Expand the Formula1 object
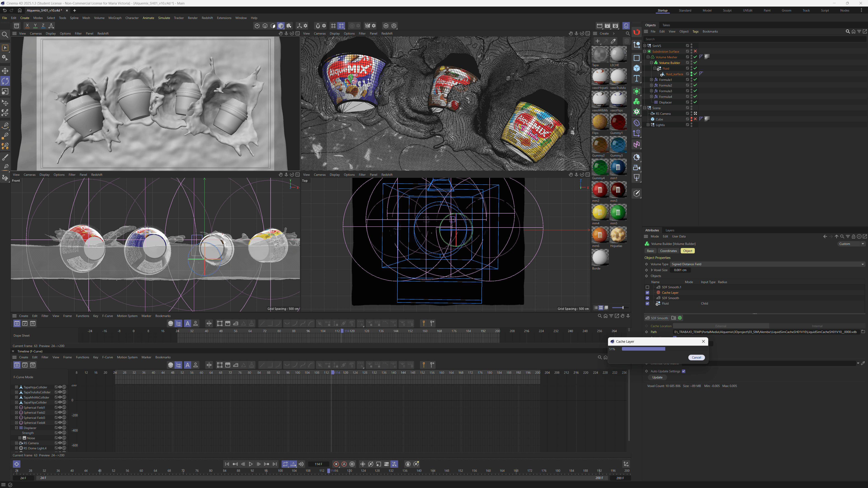The height and width of the screenshot is (488, 868). pos(651,80)
